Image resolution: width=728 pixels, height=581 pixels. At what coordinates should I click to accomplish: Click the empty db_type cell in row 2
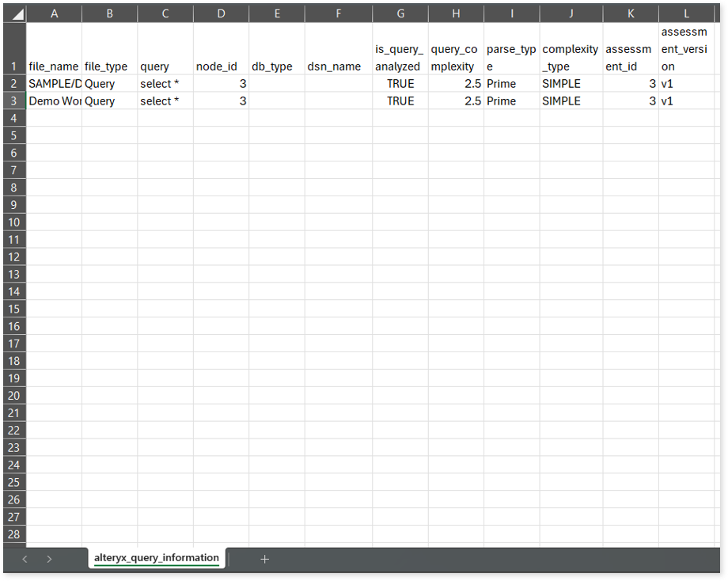click(276, 84)
